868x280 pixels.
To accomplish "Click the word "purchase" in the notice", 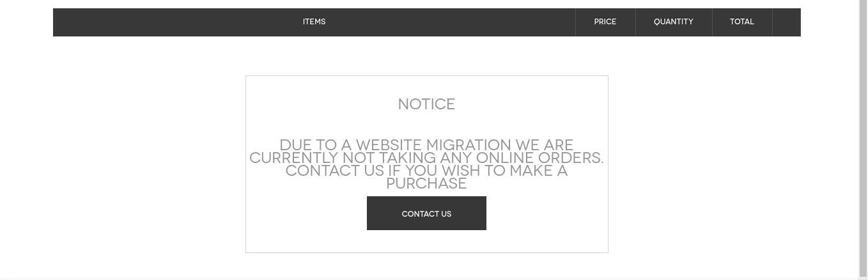I will pyautogui.click(x=426, y=183).
